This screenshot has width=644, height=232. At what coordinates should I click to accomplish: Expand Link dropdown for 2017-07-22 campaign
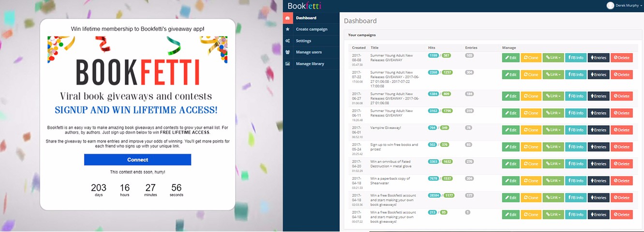pyautogui.click(x=553, y=74)
